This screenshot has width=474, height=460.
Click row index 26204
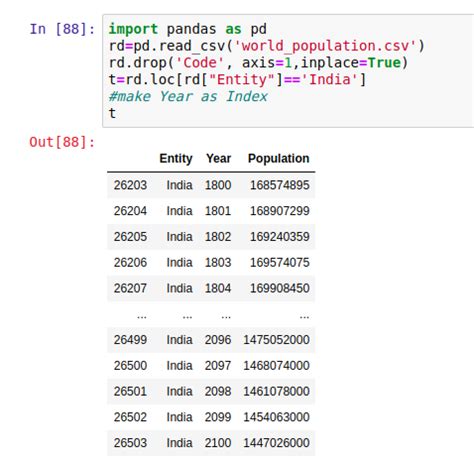[130, 211]
